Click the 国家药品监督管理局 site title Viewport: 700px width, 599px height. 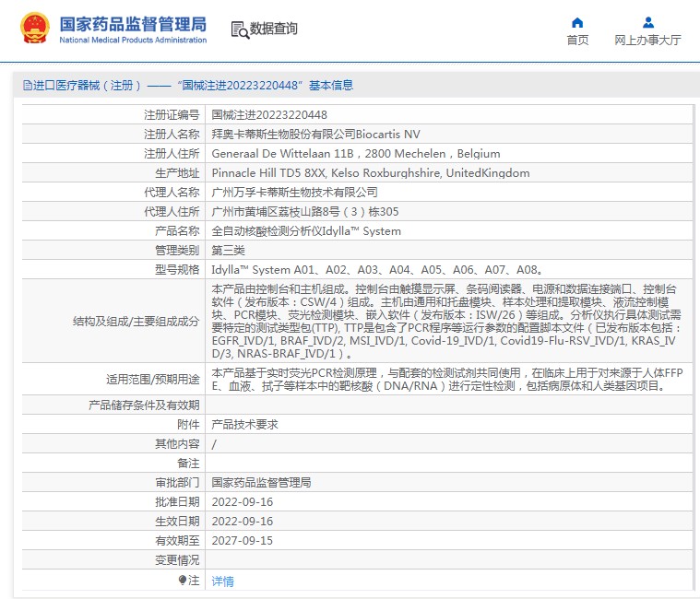[x=133, y=24]
